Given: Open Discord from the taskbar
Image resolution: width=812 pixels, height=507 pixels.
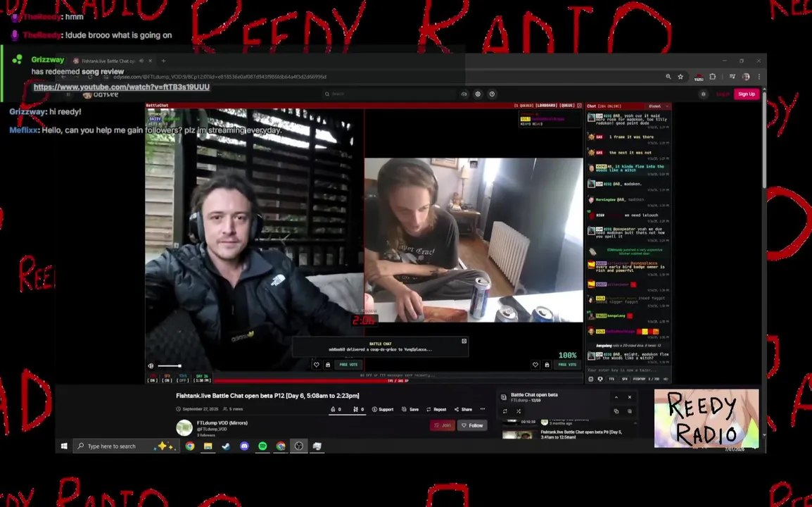Looking at the screenshot, I should coord(244,446).
